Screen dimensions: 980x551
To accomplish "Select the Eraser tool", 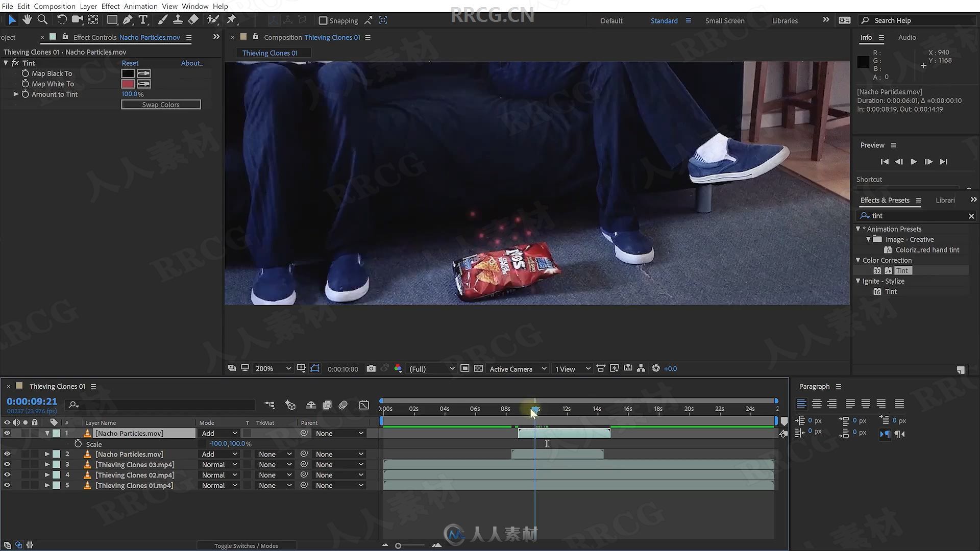I will click(193, 20).
